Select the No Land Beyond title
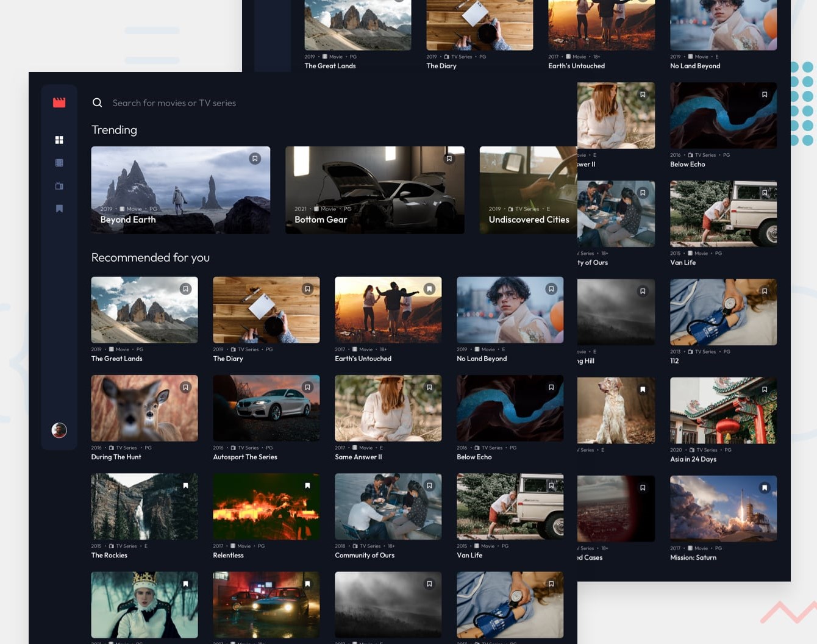This screenshot has width=817, height=644. pyautogui.click(x=482, y=359)
